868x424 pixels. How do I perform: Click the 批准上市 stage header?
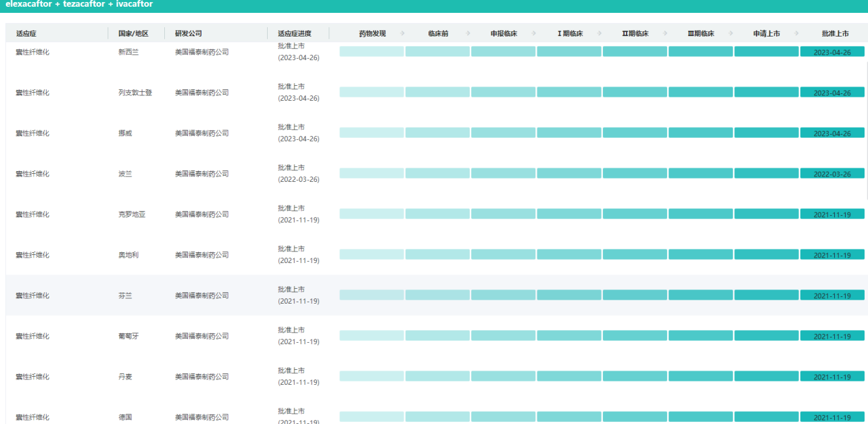(x=835, y=34)
